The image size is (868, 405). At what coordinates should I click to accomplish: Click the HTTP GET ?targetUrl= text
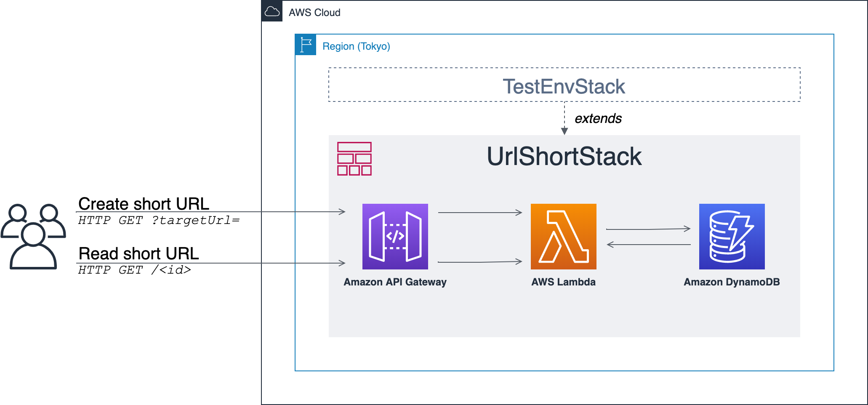tap(159, 220)
